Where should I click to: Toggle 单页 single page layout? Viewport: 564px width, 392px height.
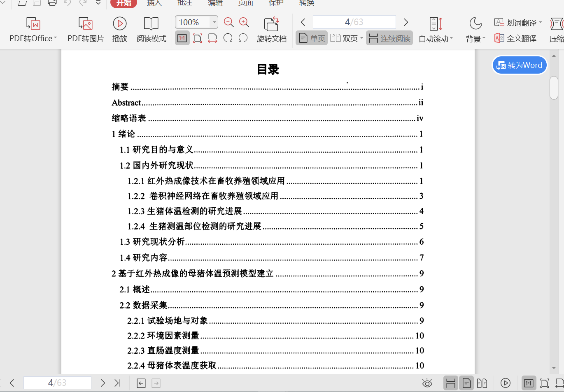(x=312, y=38)
